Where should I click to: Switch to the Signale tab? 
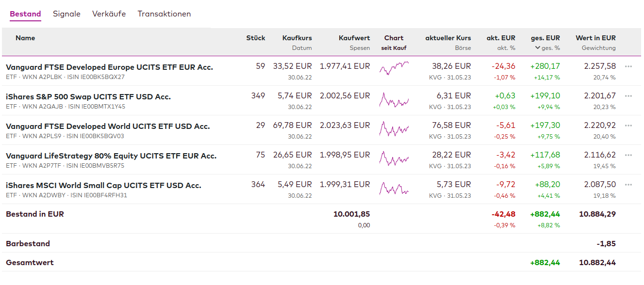coord(66,14)
